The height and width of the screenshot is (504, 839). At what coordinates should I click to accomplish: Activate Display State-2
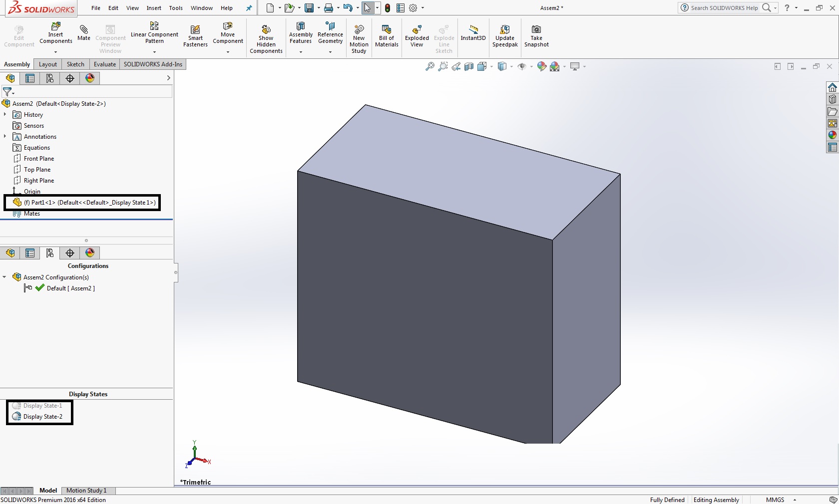(x=42, y=417)
